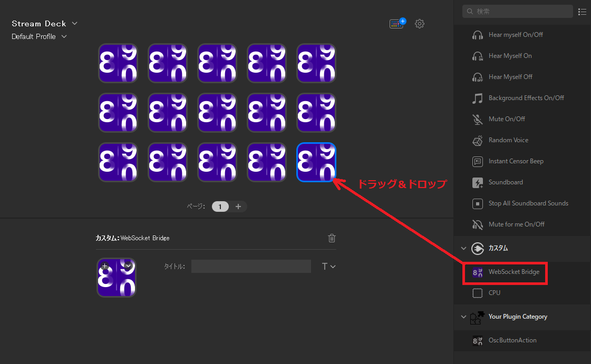Select the Mute for me On/Off icon

pos(478,225)
